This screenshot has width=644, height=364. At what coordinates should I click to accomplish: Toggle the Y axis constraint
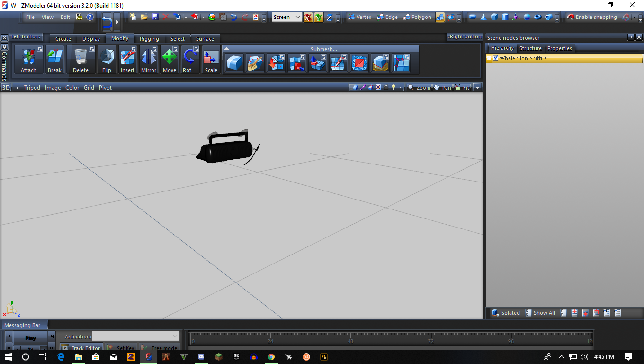[x=319, y=18]
